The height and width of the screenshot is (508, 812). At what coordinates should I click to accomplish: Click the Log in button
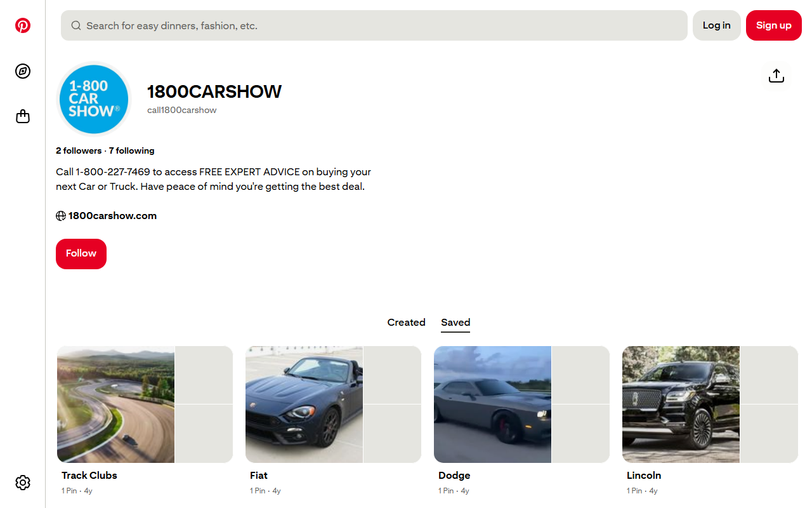click(x=717, y=25)
